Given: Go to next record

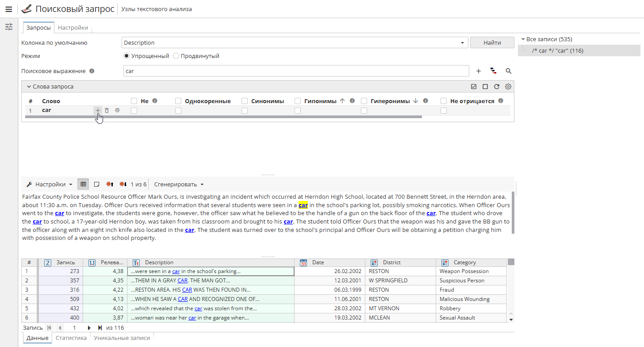Looking at the screenshot, I should tap(89, 328).
